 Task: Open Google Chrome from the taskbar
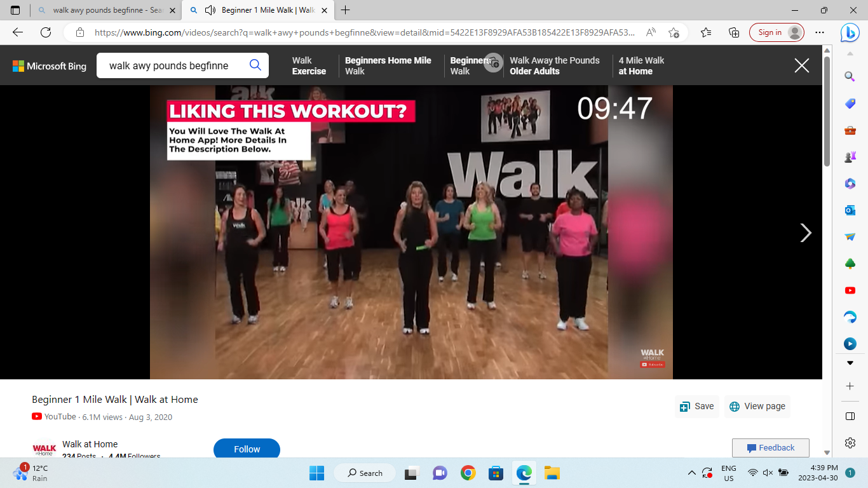click(468, 473)
